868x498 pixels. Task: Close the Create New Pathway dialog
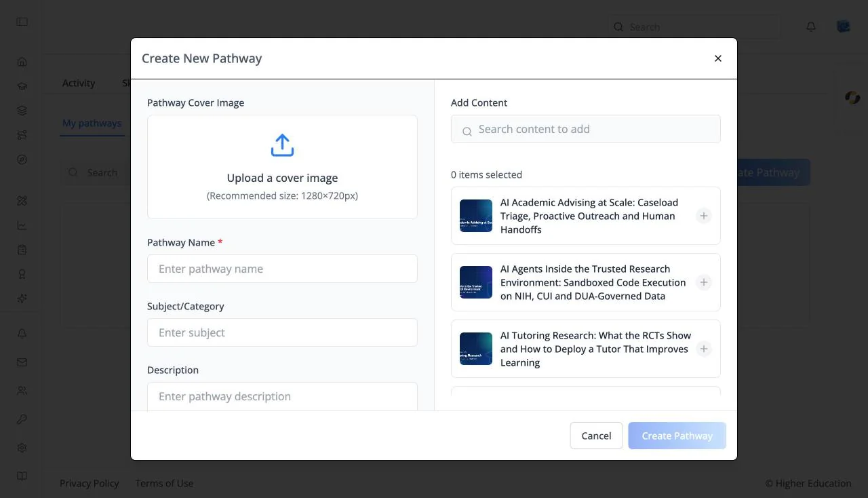coord(718,58)
